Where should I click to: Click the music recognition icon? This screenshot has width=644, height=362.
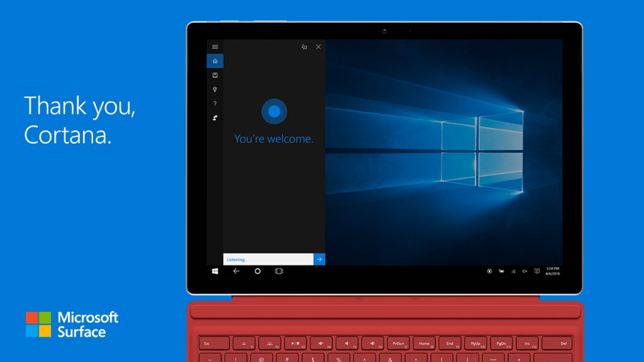point(304,47)
